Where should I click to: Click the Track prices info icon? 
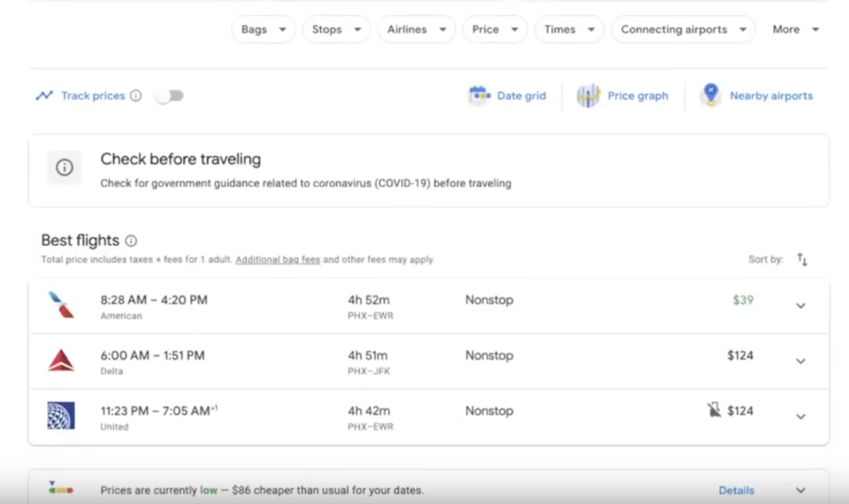tap(137, 95)
